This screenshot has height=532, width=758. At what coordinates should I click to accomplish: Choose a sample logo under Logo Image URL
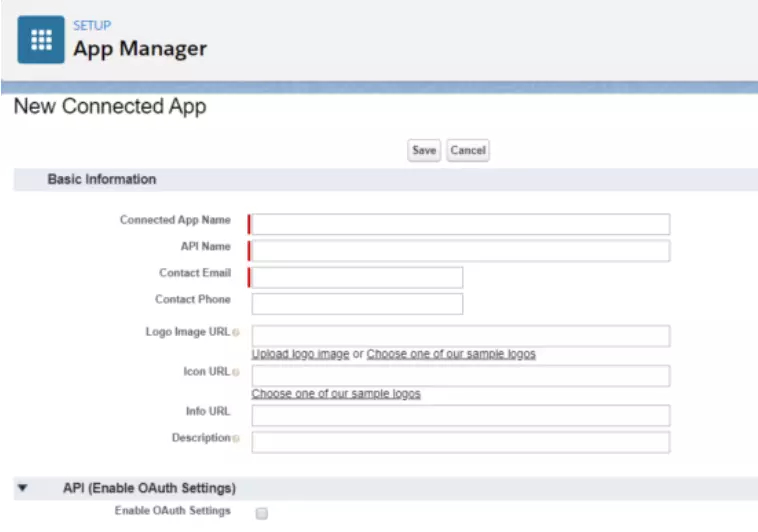tap(451, 354)
